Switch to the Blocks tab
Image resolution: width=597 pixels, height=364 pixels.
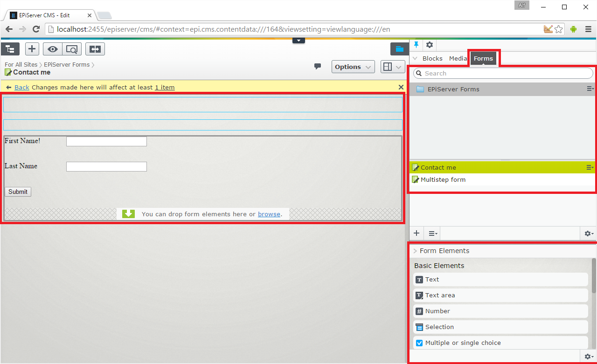click(432, 58)
